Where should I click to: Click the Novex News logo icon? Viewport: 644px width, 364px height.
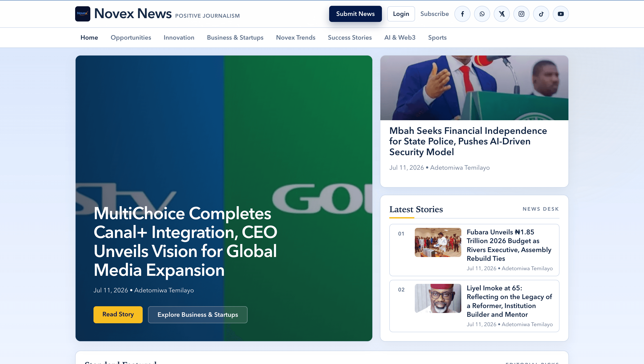pos(83,14)
